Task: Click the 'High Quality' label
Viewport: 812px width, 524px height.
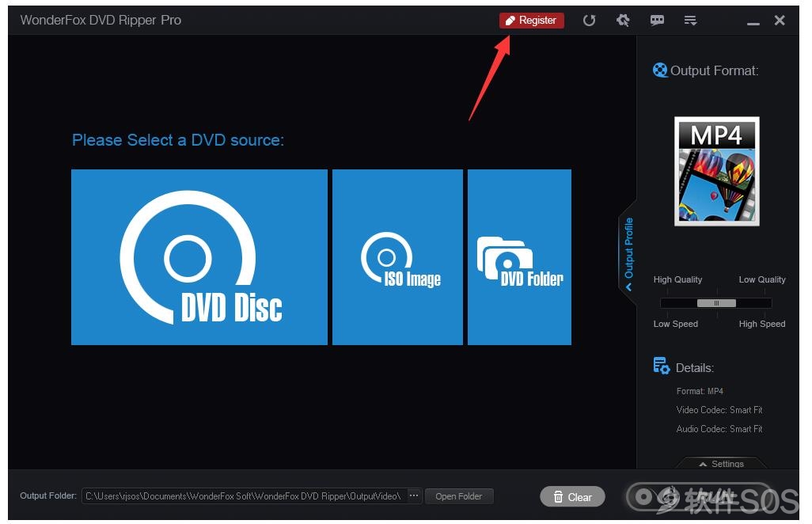Action: (x=677, y=279)
